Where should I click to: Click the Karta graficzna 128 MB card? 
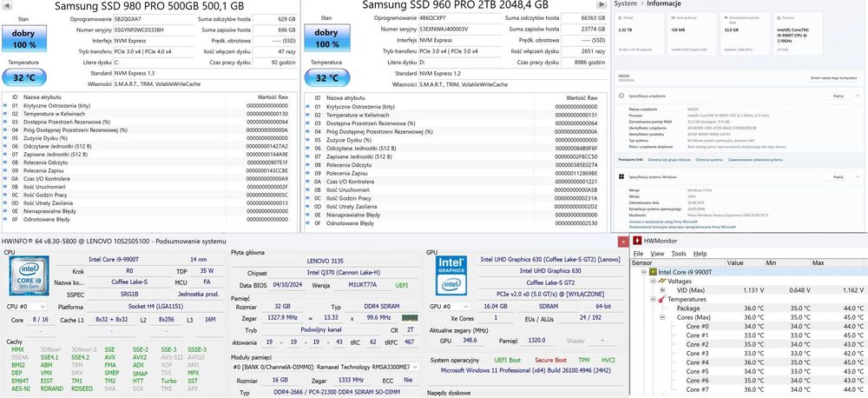tap(692, 34)
